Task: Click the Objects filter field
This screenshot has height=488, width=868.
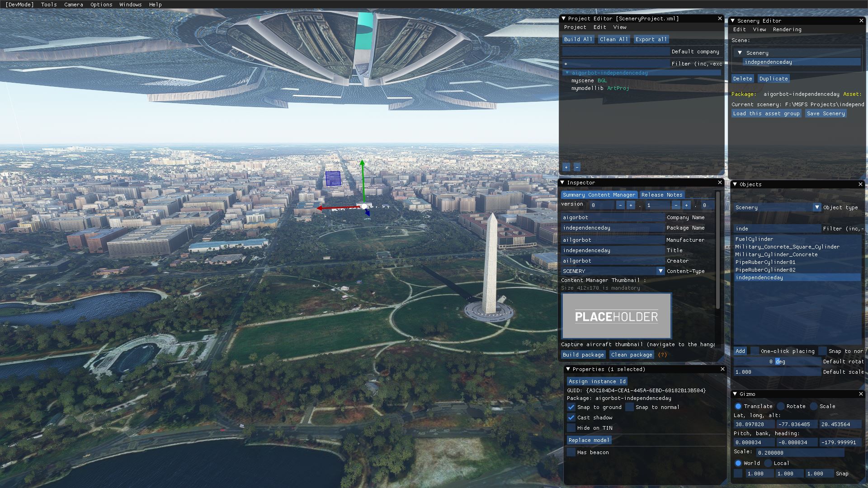Action: click(x=777, y=229)
